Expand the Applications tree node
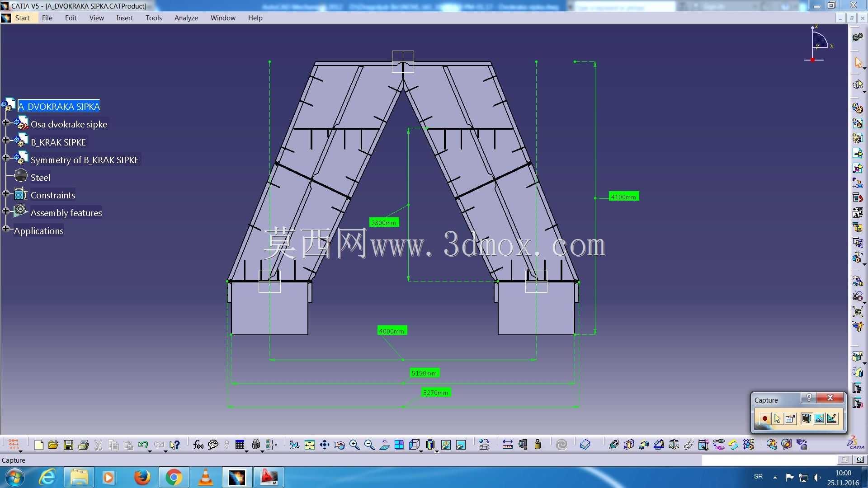Viewport: 868px width, 488px height. [6, 229]
